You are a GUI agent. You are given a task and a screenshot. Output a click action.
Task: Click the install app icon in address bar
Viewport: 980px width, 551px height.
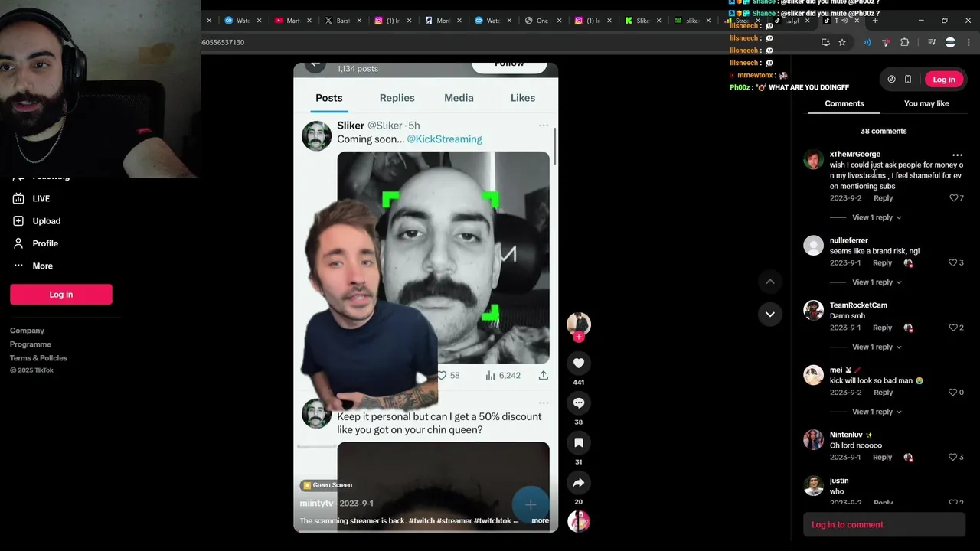[825, 42]
